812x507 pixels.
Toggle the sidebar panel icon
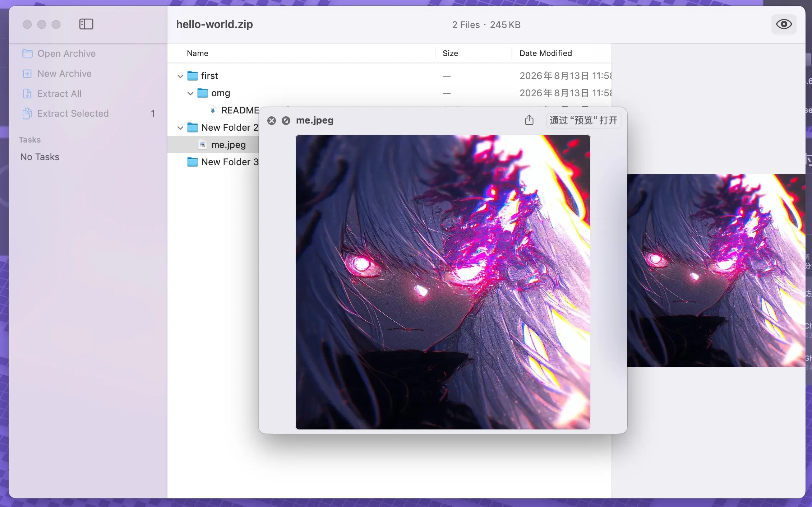coord(86,24)
